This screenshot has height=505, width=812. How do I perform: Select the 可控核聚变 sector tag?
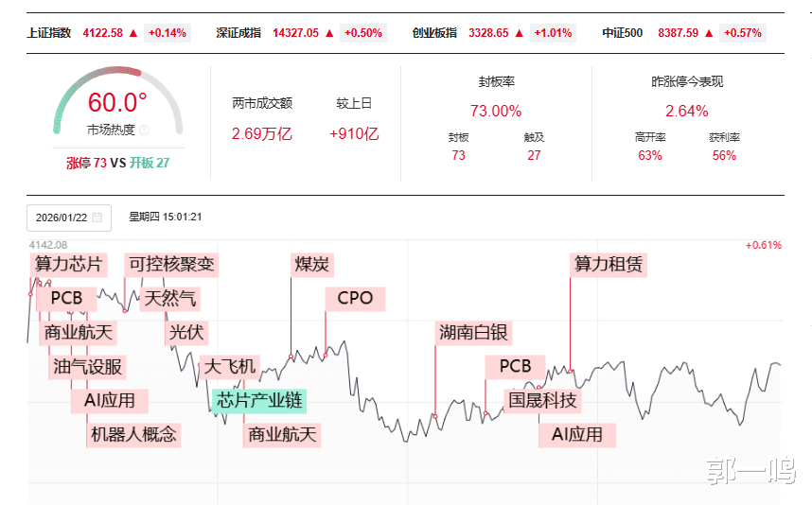[x=171, y=264]
